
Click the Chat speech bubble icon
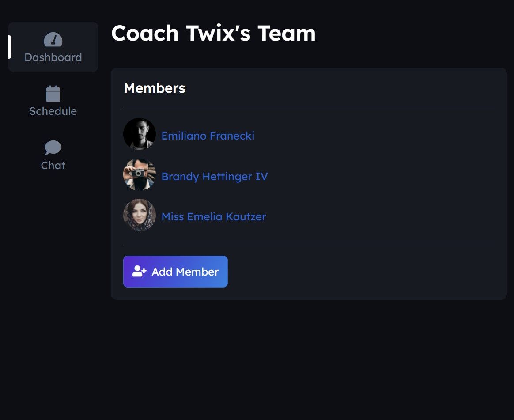point(53,148)
